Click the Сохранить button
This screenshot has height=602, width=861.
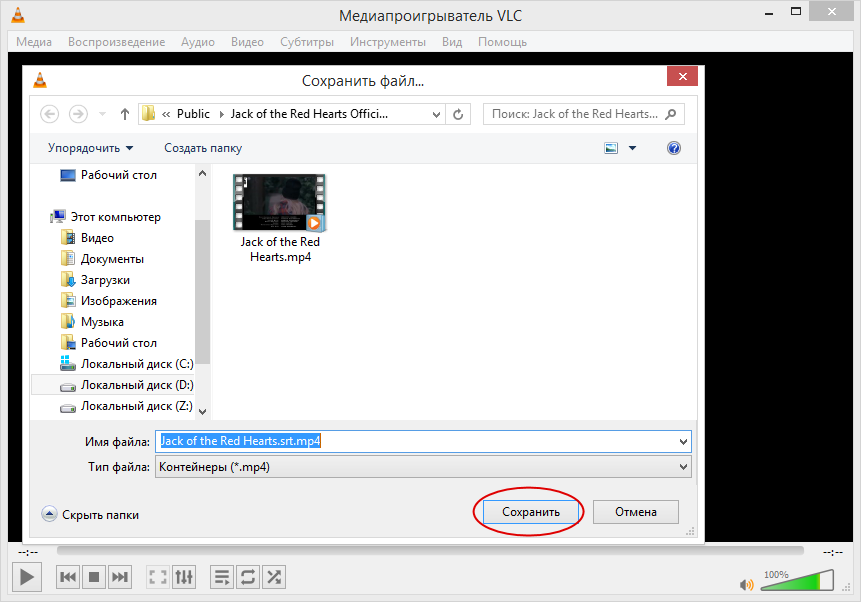tap(530, 512)
